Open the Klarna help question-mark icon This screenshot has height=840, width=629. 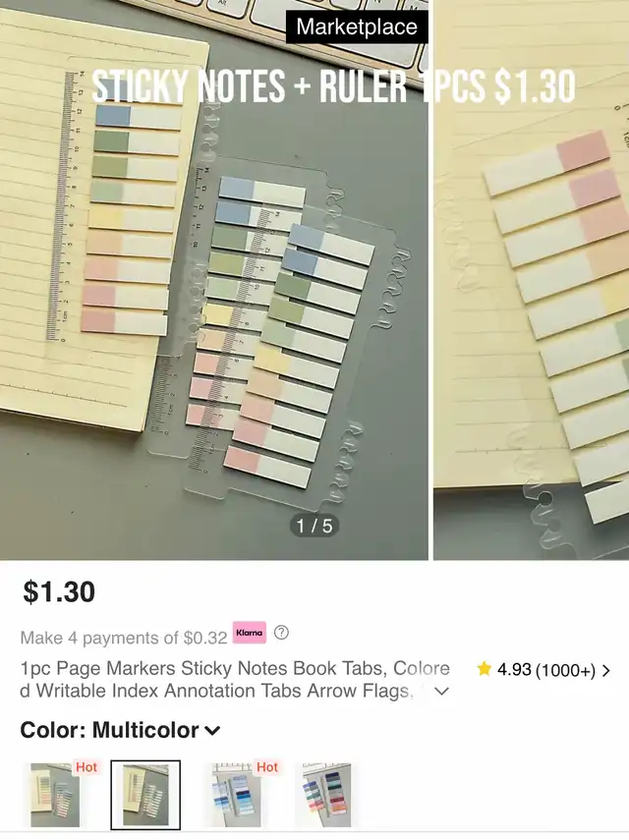tap(281, 633)
